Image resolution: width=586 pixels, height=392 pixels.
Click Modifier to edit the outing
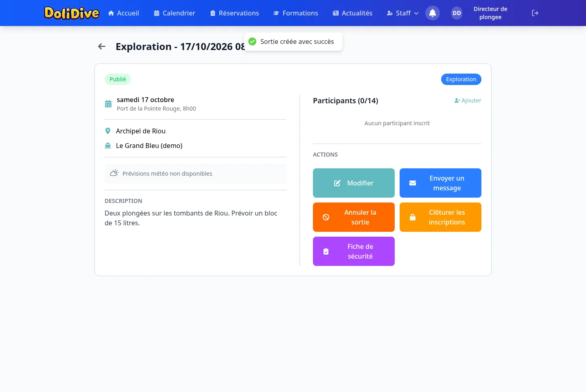click(354, 183)
